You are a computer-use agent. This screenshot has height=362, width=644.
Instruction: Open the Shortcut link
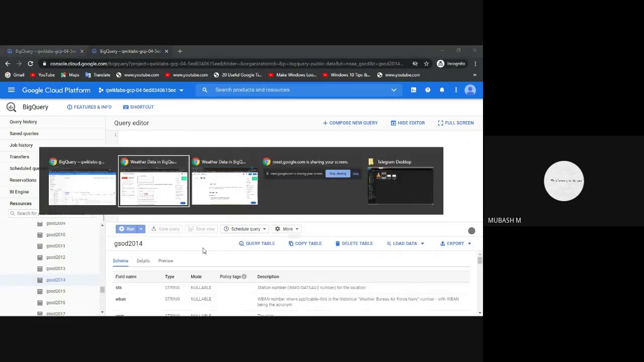138,107
